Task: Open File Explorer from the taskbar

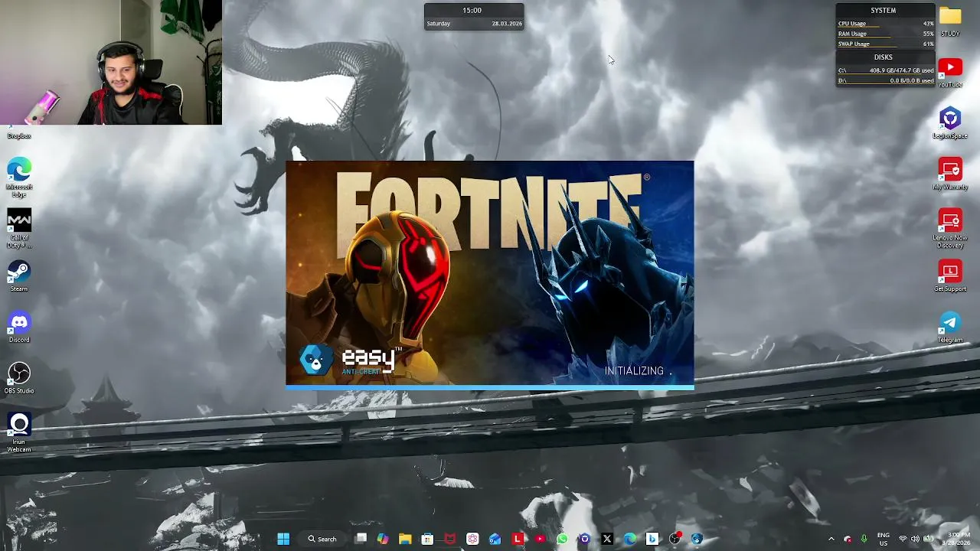Action: point(405,539)
